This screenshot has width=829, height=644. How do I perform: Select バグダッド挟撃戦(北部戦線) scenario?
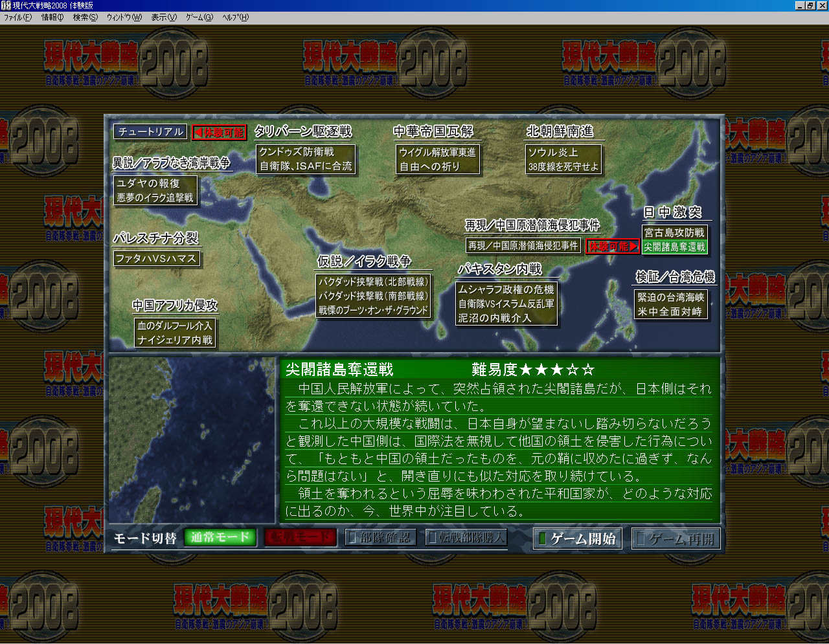tap(373, 282)
